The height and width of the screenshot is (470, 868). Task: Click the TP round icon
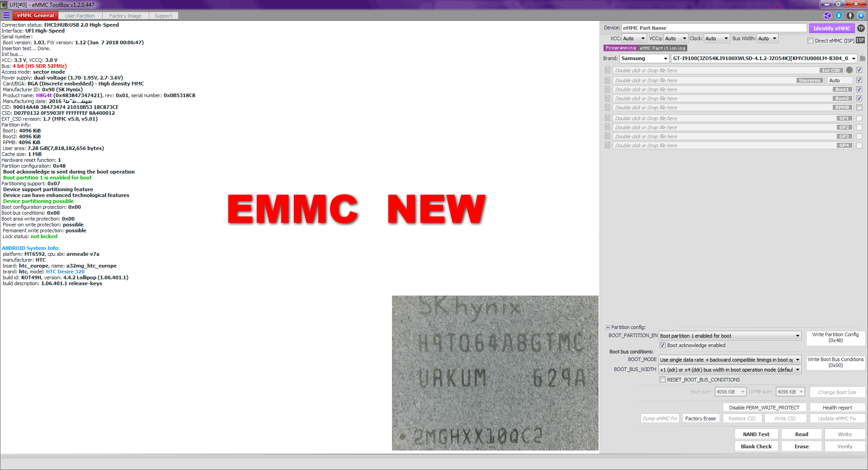tap(861, 28)
